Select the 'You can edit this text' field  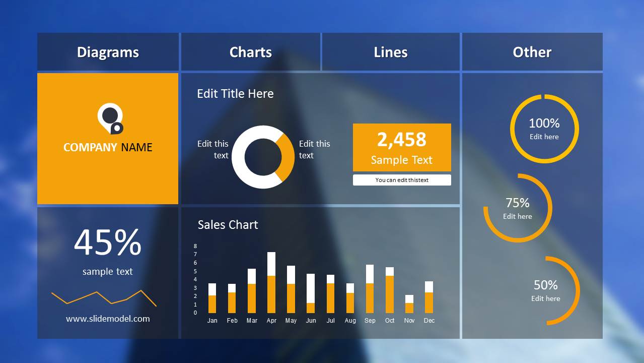click(x=402, y=180)
